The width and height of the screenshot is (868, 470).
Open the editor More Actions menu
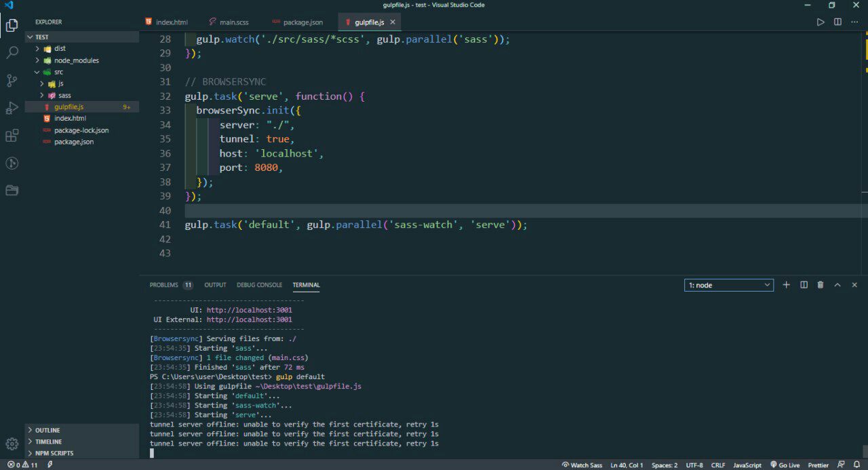point(854,22)
